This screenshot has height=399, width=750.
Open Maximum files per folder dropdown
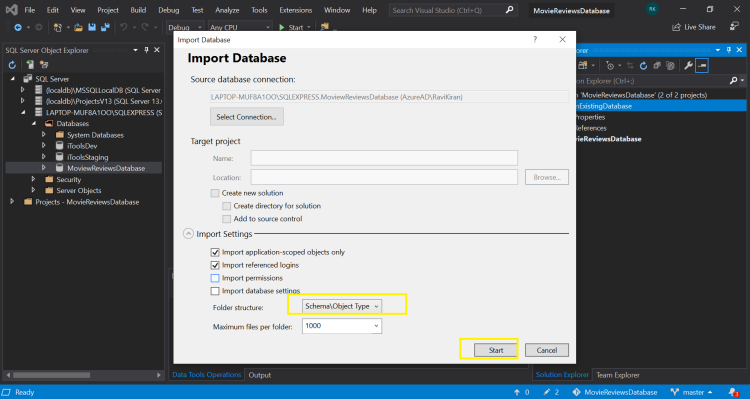coord(342,326)
